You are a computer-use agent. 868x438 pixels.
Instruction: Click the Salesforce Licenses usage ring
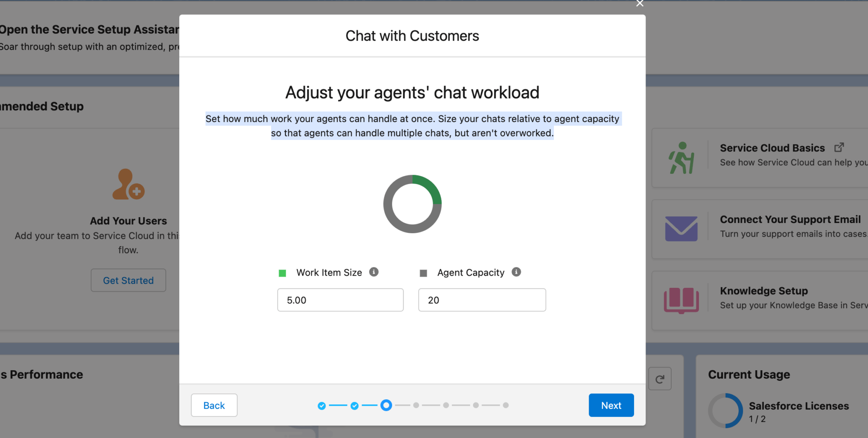point(725,410)
